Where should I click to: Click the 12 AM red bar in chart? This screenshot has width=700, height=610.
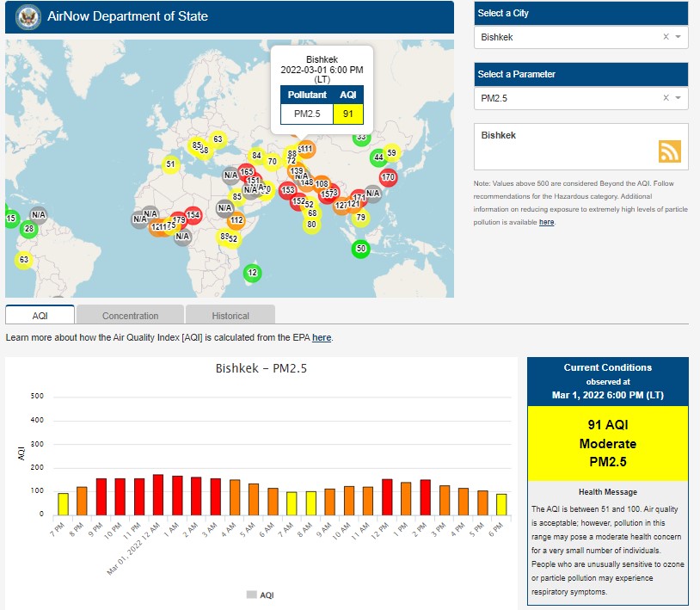158,494
